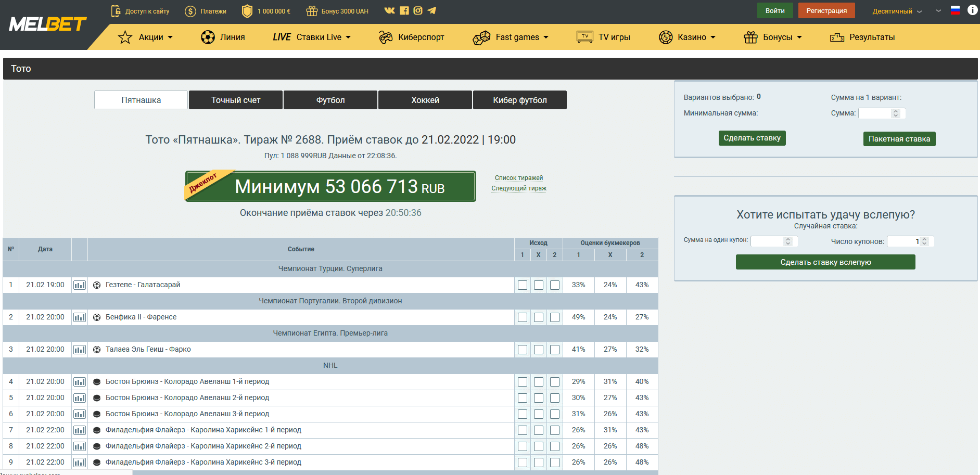Image resolution: width=980 pixels, height=475 pixels.
Task: Click the Сделать ставку вслепую button
Action: point(825,262)
